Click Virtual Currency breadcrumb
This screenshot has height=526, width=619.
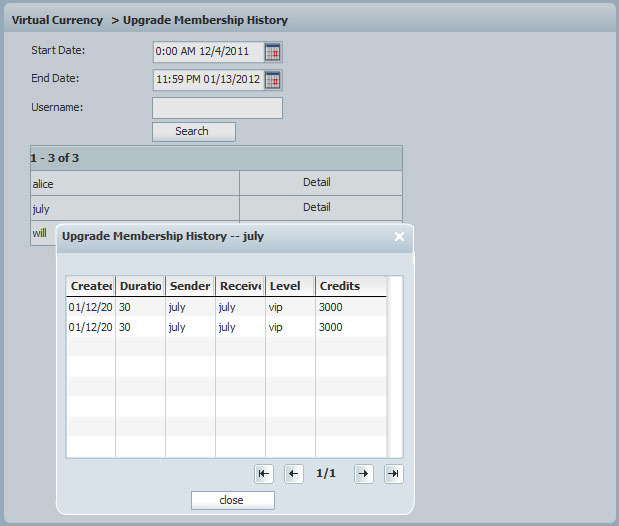[57, 20]
